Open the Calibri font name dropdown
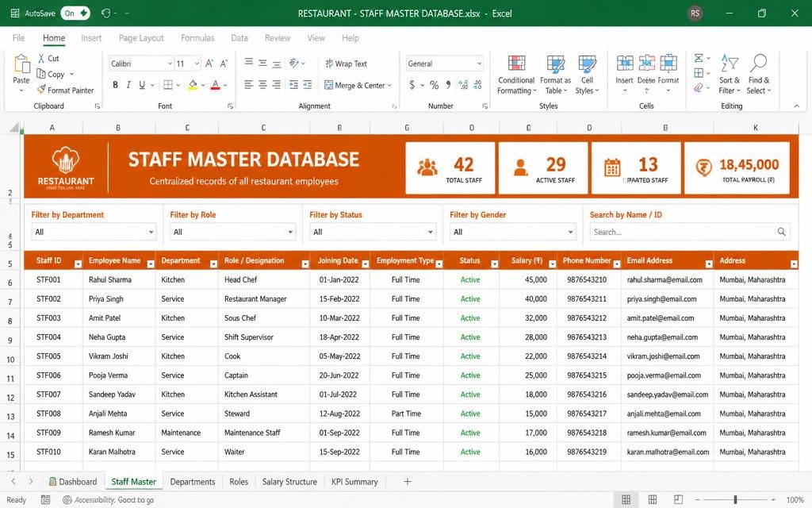The width and height of the screenshot is (812, 508). pyautogui.click(x=170, y=63)
